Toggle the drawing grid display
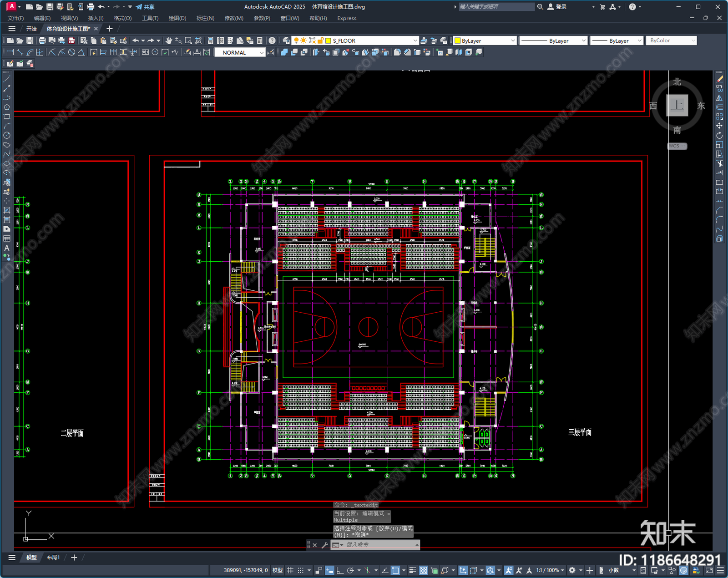Image resolution: width=728 pixels, height=578 pixels. click(290, 570)
